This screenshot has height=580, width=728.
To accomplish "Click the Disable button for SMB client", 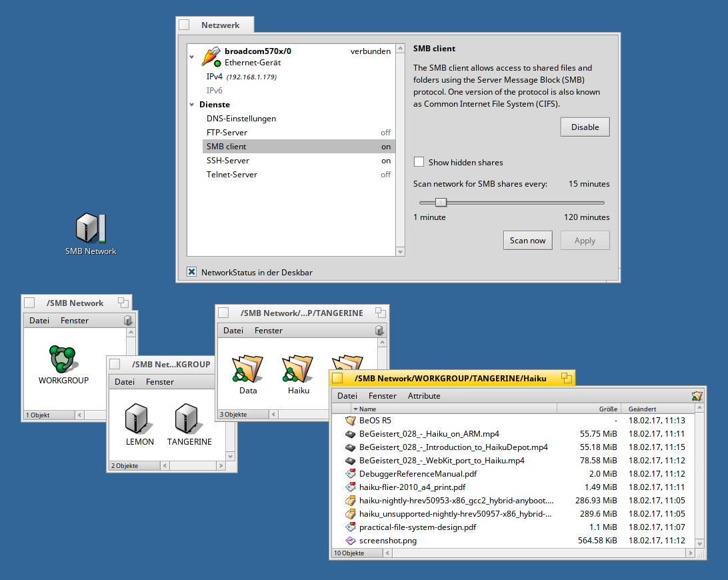I will pyautogui.click(x=585, y=127).
